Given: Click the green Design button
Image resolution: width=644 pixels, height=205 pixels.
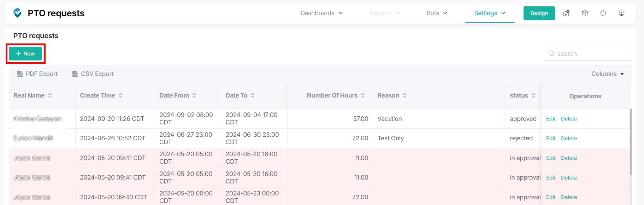Looking at the screenshot, I should [x=539, y=13].
